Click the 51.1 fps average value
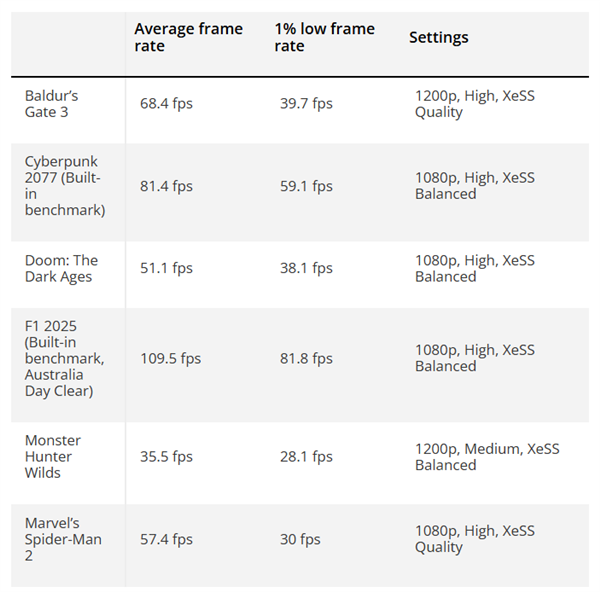 click(166, 268)
